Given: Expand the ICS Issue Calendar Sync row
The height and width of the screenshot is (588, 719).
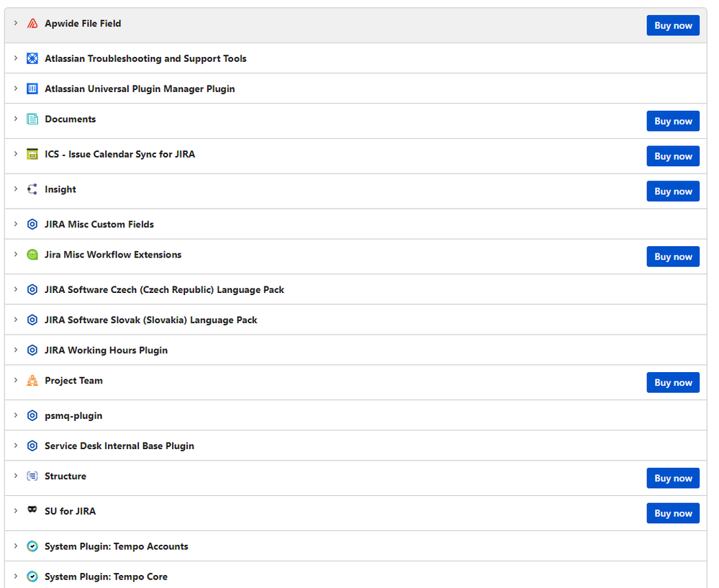Looking at the screenshot, I should (x=16, y=153).
